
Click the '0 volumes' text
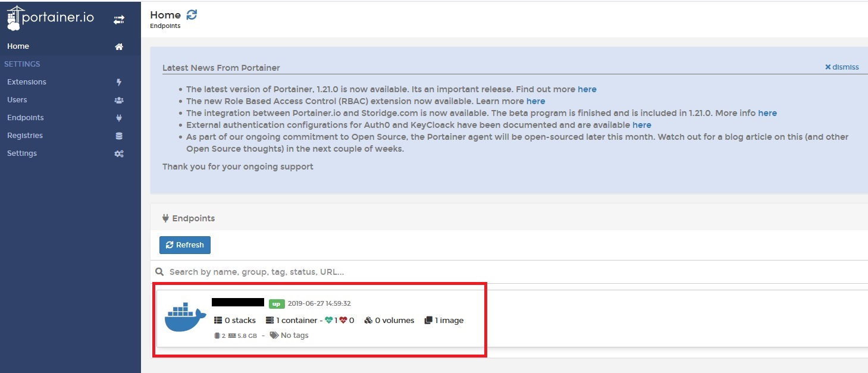[x=394, y=320]
